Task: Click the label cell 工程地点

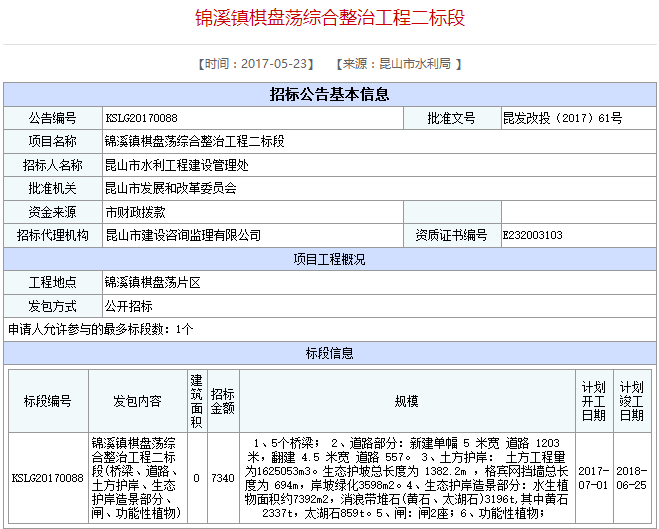Action: 53,282
